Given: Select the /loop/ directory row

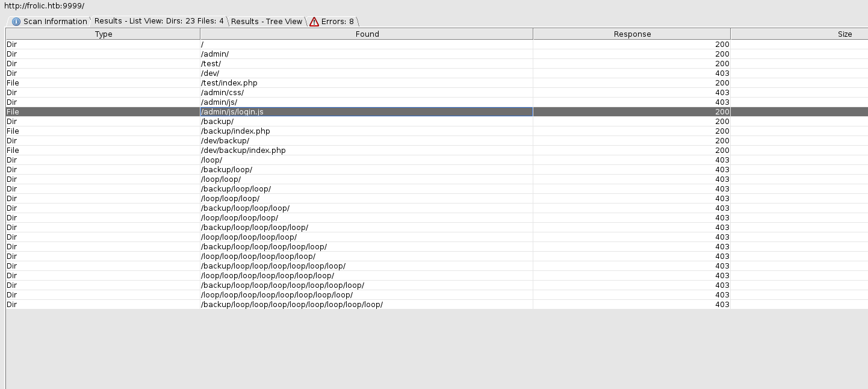Looking at the screenshot, I should click(211, 160).
